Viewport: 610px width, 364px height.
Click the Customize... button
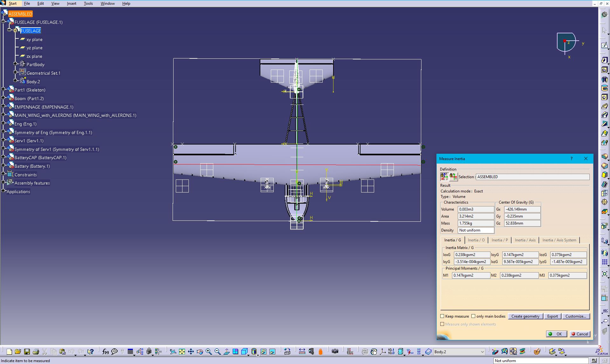click(576, 316)
